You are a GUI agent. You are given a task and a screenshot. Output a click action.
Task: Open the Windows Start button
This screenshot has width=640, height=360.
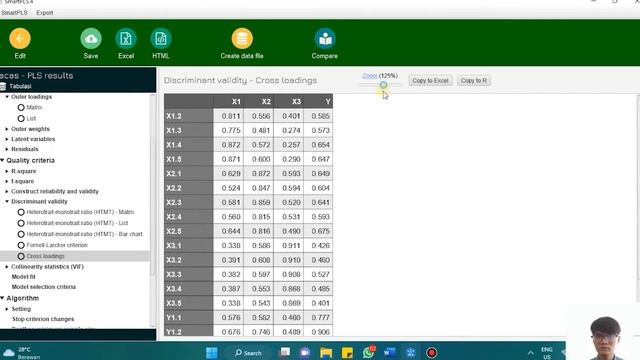click(x=211, y=352)
